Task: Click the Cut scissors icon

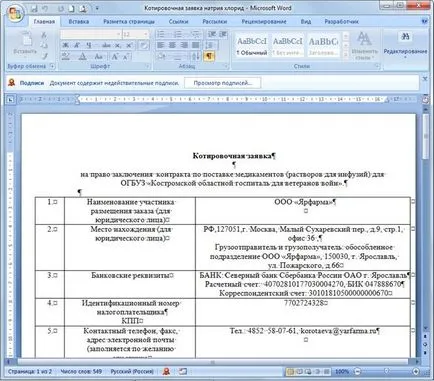Action: (x=44, y=35)
